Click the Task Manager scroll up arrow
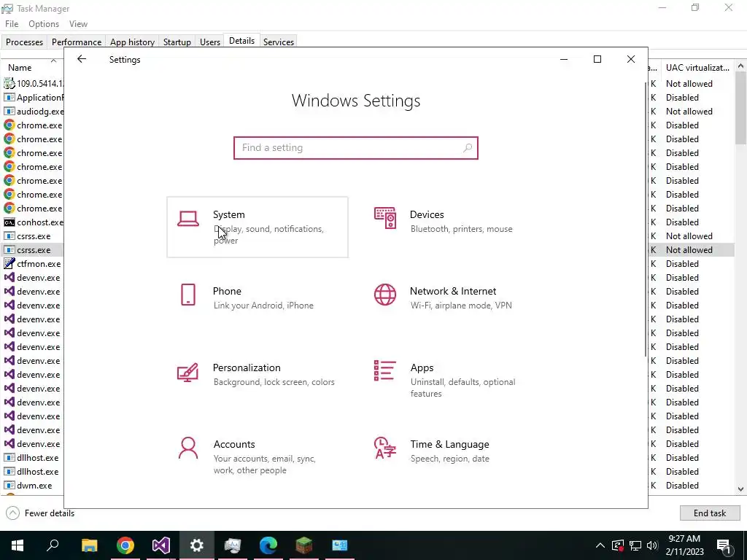The height and width of the screenshot is (560, 747). (x=740, y=66)
